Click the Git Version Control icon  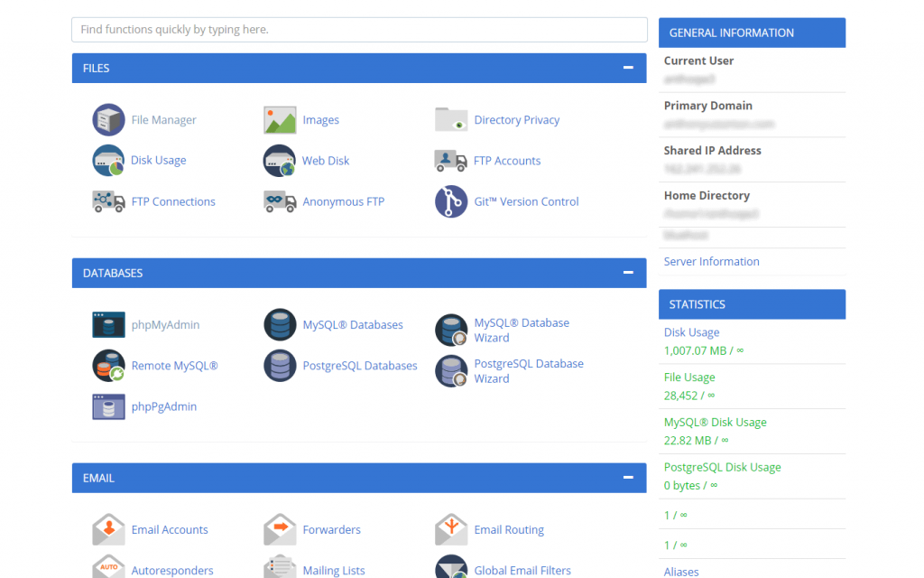[x=451, y=201]
